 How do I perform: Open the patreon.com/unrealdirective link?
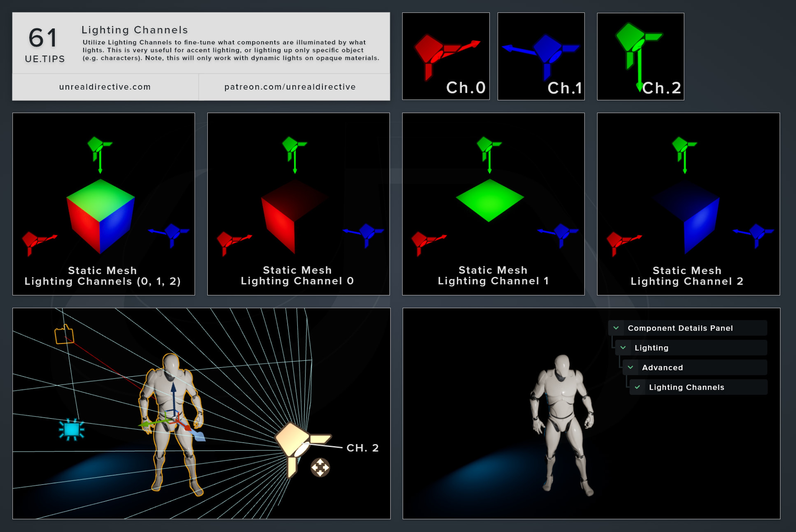tap(290, 87)
